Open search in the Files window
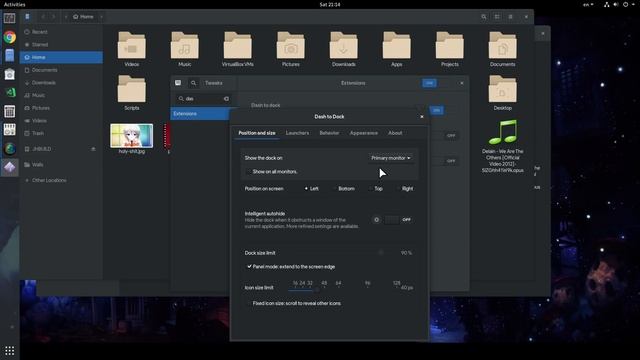Screen dimensions: 640x360 484,17
